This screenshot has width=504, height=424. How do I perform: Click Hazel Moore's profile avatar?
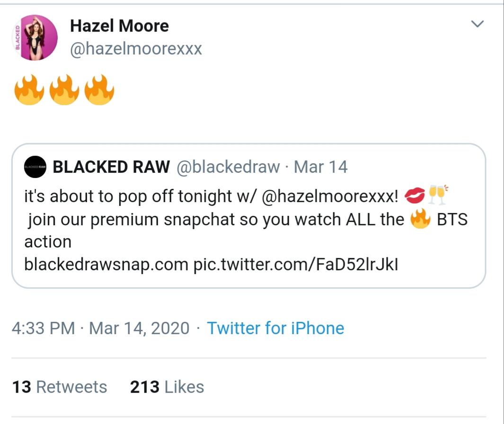click(x=35, y=38)
